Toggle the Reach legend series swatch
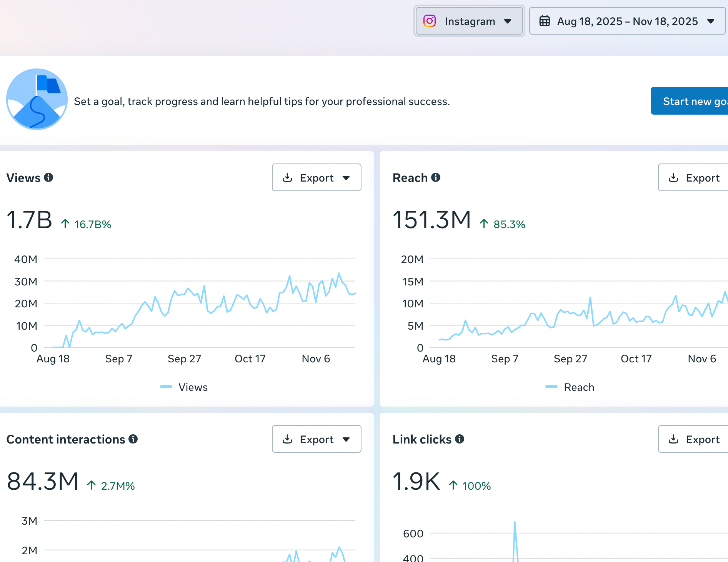 tap(551, 387)
